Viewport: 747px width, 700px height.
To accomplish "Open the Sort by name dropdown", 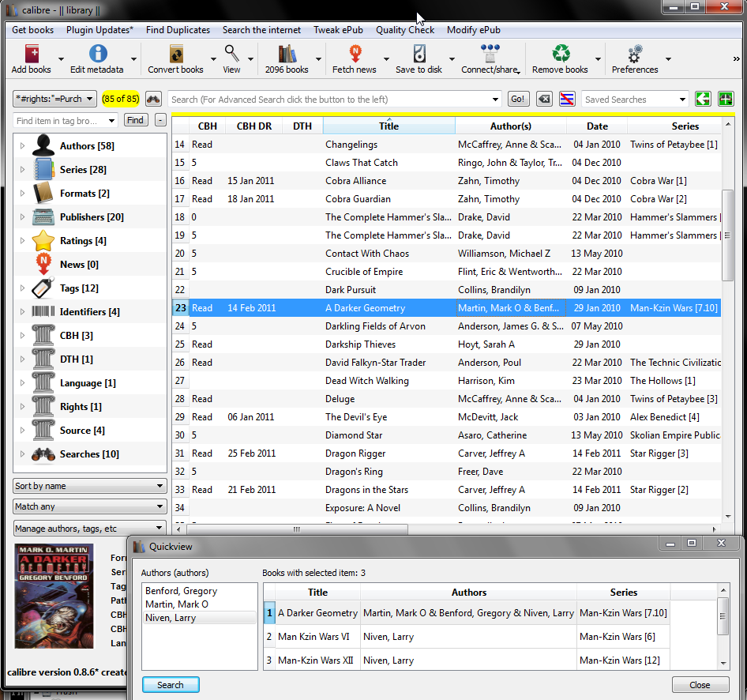I will pyautogui.click(x=90, y=486).
